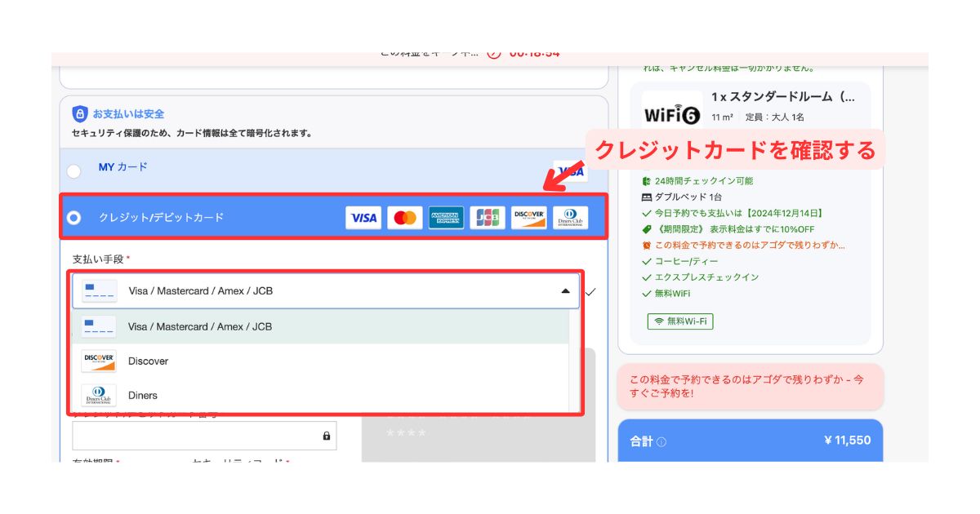Image resolution: width=980 pixels, height=514 pixels.
Task: Click the shield lock icon beside お支払いは安全
Action: click(79, 113)
